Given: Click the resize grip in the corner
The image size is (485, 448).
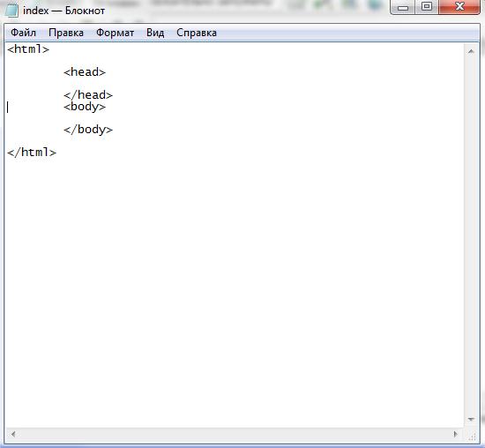Looking at the screenshot, I should click(472, 435).
